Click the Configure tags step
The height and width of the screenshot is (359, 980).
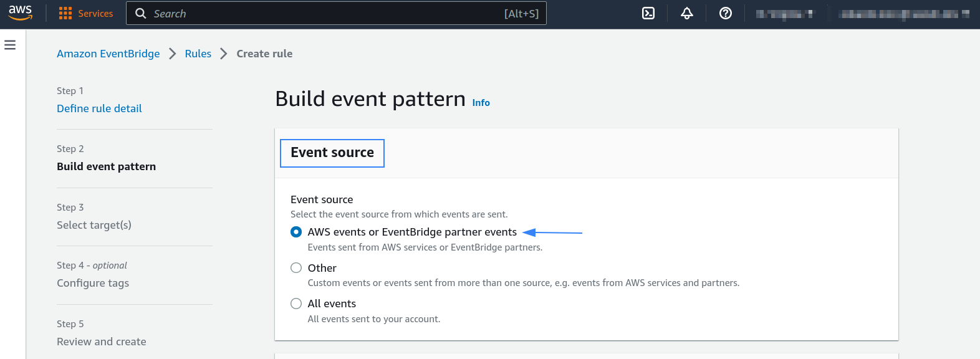(x=93, y=283)
